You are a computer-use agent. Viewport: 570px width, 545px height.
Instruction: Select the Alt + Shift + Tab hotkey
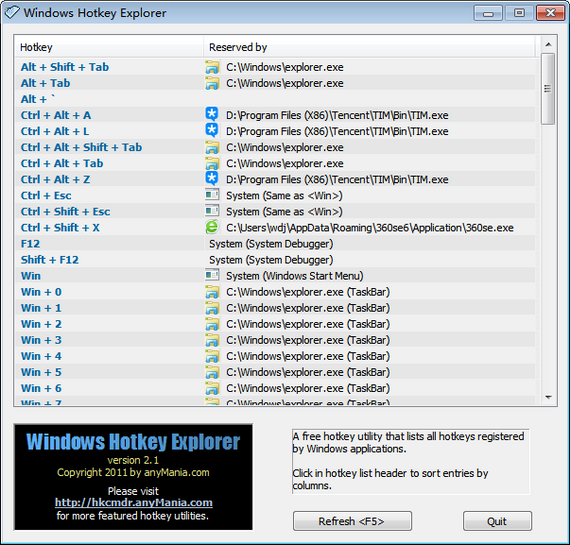(65, 67)
